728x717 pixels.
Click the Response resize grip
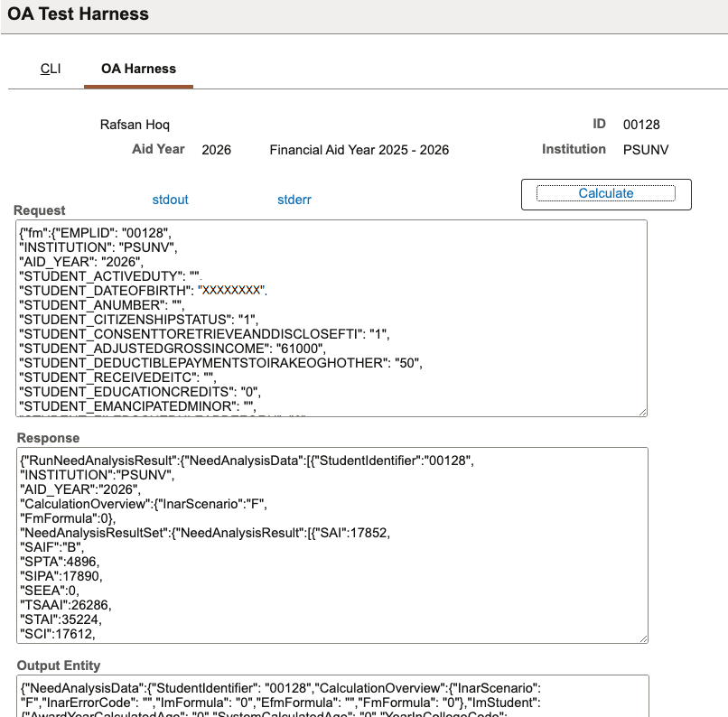[x=642, y=638]
